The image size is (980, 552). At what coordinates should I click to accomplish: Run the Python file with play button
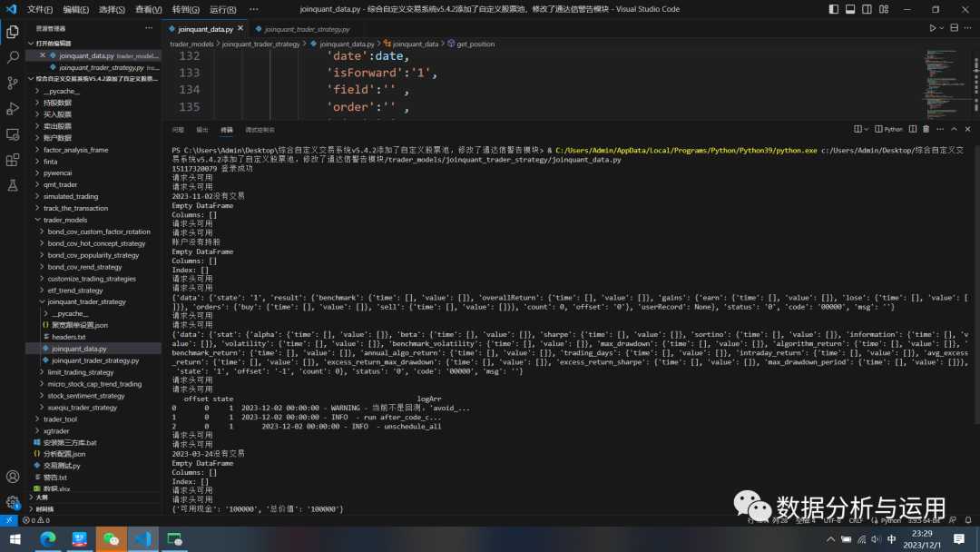pos(932,28)
